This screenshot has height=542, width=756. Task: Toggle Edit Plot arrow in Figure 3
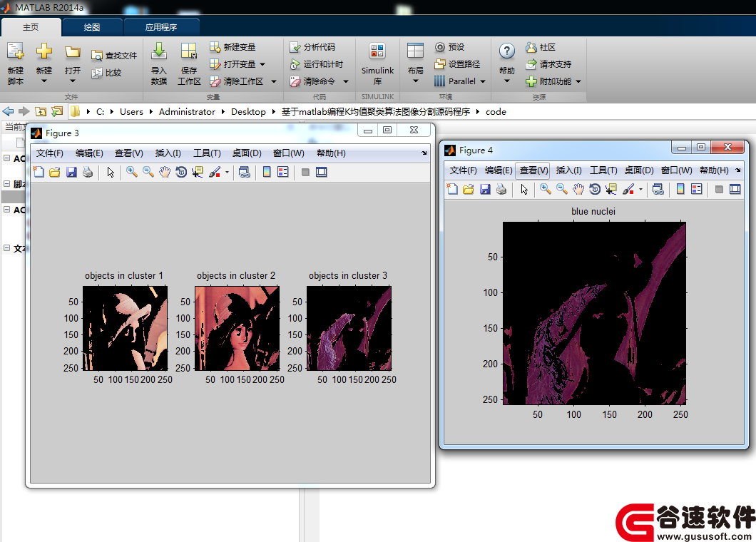[x=111, y=172]
